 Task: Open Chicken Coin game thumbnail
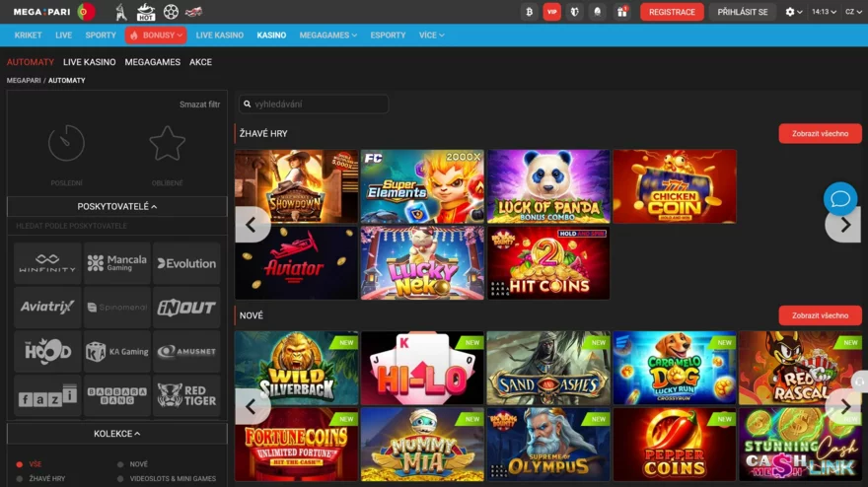click(675, 186)
